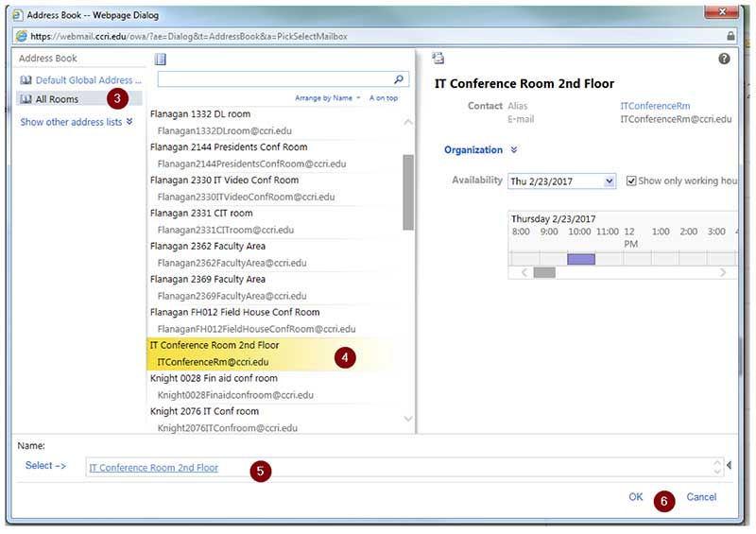Viewport: 756px width, 534px height.
Task: Click the Select -> link
Action: click(x=45, y=466)
